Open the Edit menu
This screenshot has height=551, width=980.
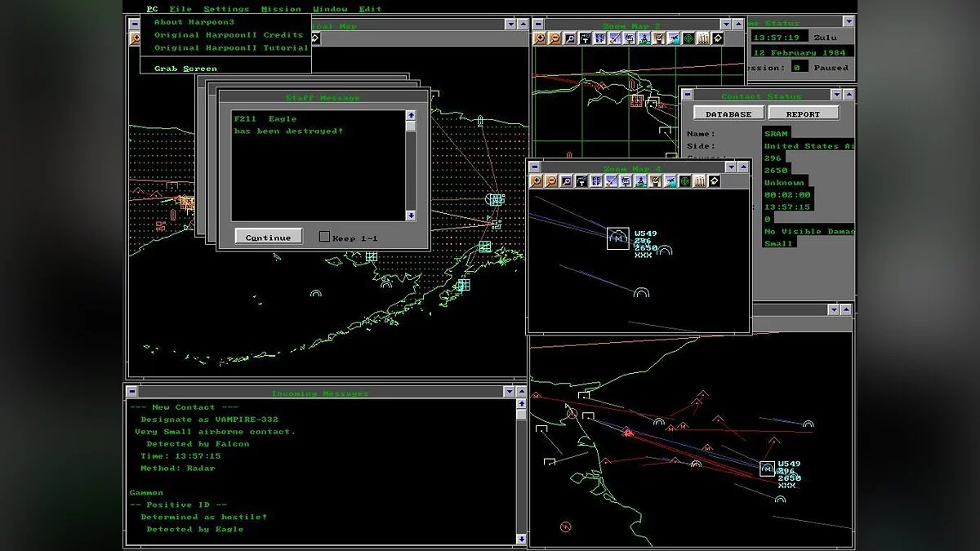pyautogui.click(x=370, y=9)
